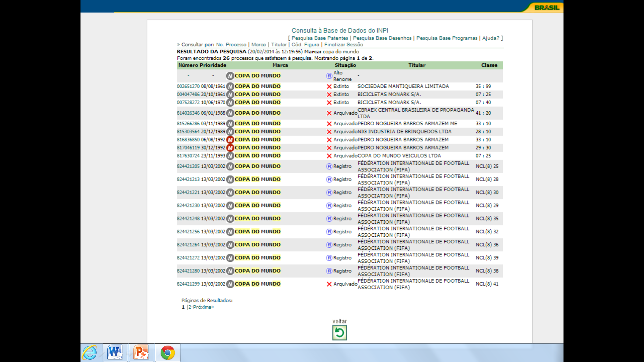Click the gray N icon for process 002651270
The width and height of the screenshot is (644, 362).
pos(230,86)
